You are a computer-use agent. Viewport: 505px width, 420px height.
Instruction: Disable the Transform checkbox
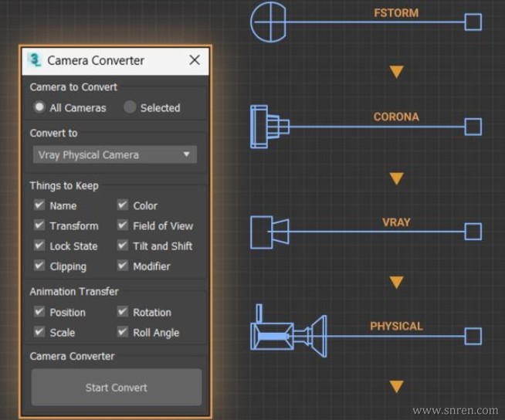(x=39, y=225)
